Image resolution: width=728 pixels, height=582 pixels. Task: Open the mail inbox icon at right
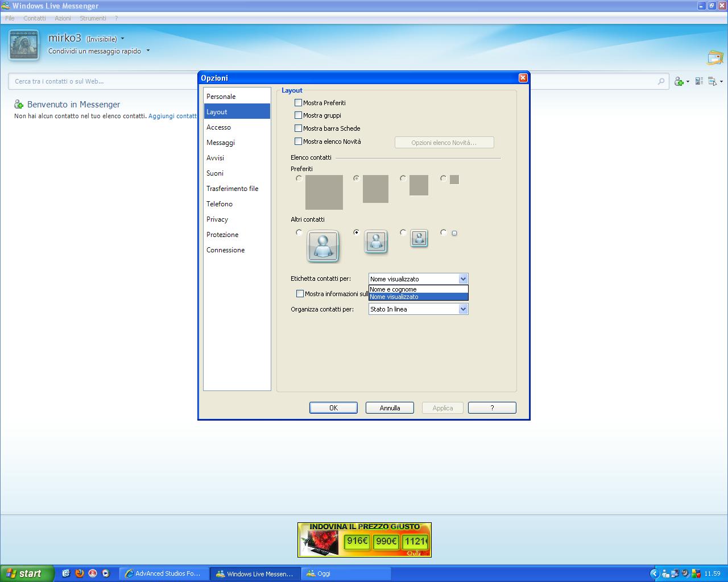tap(714, 58)
